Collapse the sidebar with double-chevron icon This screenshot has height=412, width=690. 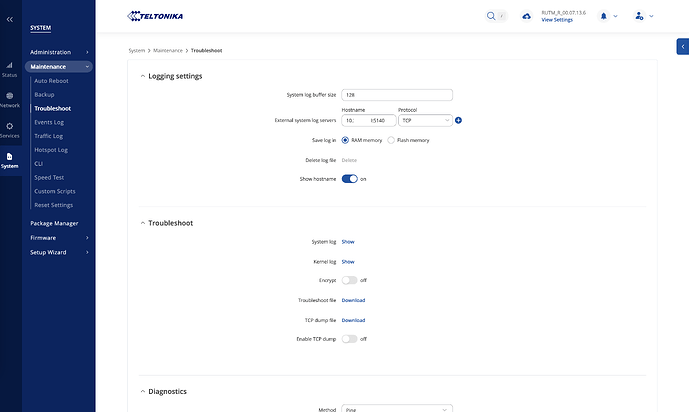click(10, 19)
